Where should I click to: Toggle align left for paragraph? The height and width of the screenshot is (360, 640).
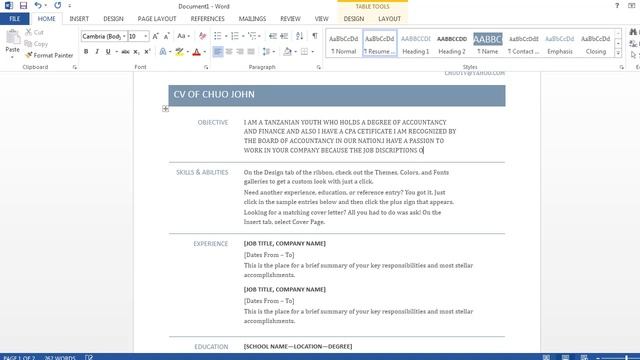218,52
